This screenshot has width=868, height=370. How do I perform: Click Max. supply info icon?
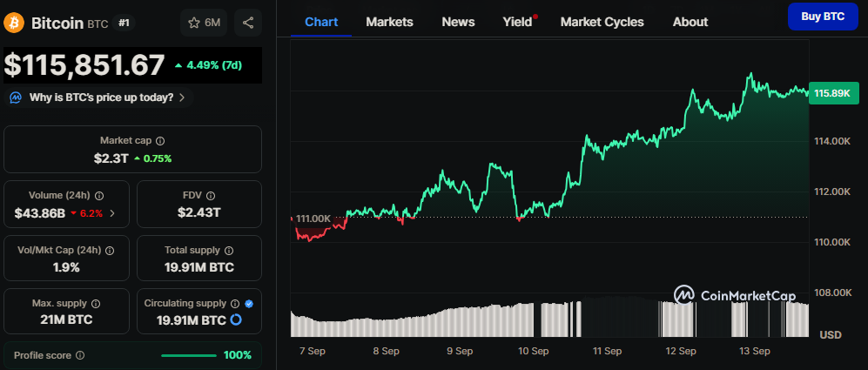click(96, 304)
